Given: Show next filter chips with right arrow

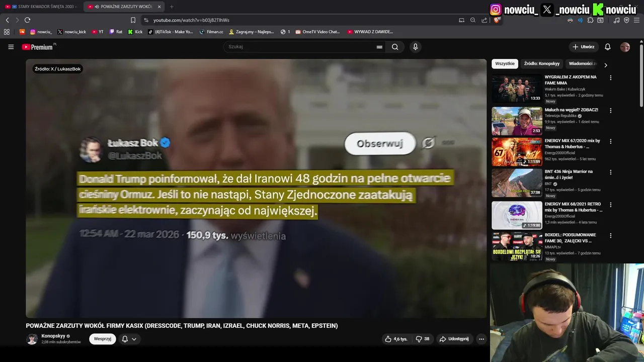Looking at the screenshot, I should (605, 65).
